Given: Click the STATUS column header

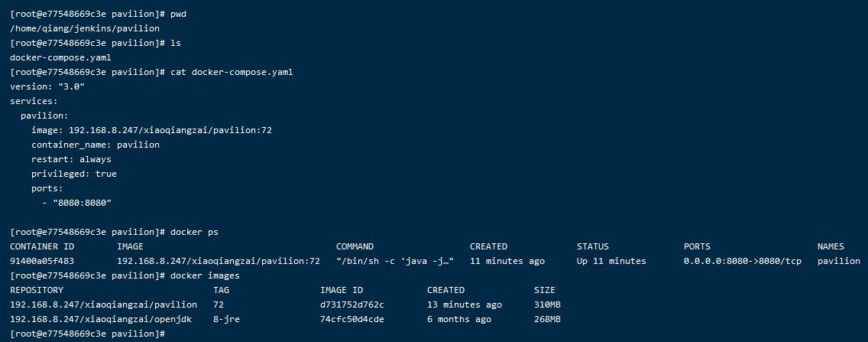Looking at the screenshot, I should [x=593, y=246].
